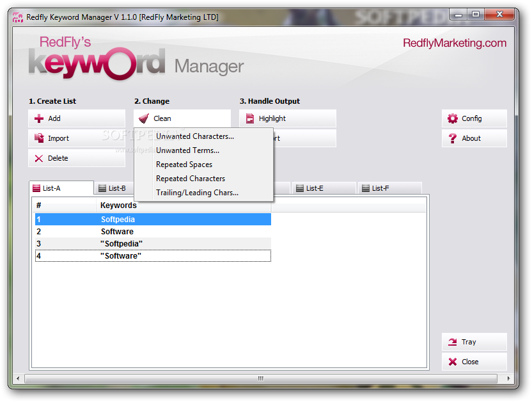This screenshot has height=402, width=532.
Task: Click the scroll right arrow
Action: coord(508,378)
